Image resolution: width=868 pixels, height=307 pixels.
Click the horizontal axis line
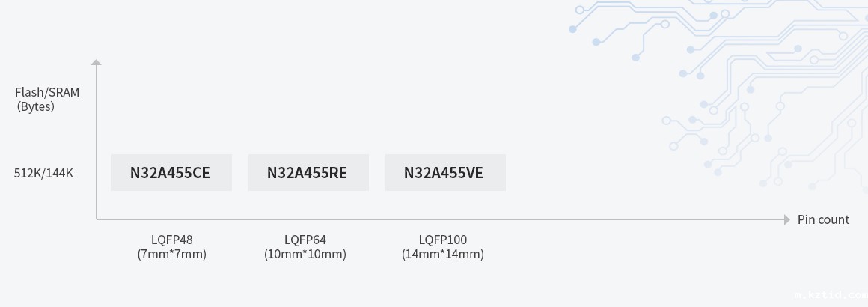pos(449,219)
